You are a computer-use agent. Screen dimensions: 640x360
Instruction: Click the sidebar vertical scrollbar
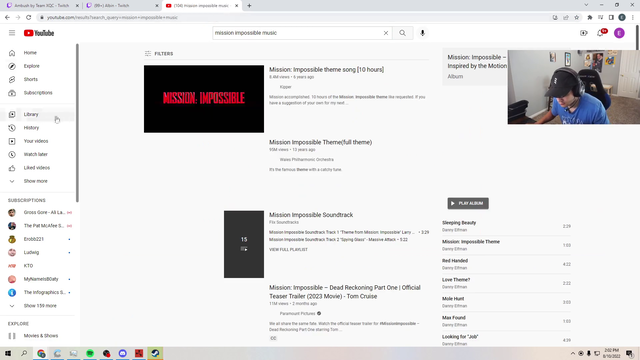[x=77, y=122]
